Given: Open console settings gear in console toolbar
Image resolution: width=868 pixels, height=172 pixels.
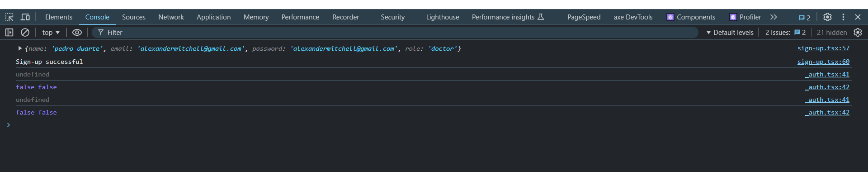Looking at the screenshot, I should click(858, 33).
